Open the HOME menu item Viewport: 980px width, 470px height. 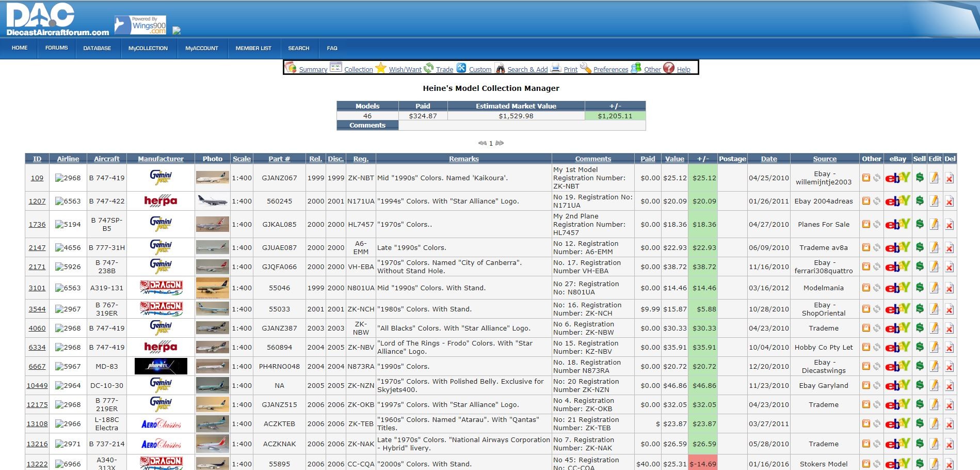click(20, 48)
